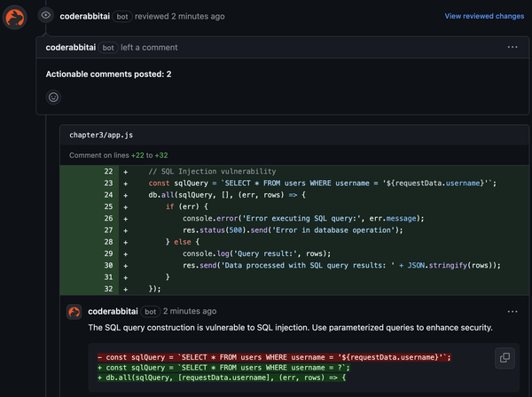Click the large coderabbitai avatar in timeline
This screenshot has width=532, height=397.
coord(14,16)
